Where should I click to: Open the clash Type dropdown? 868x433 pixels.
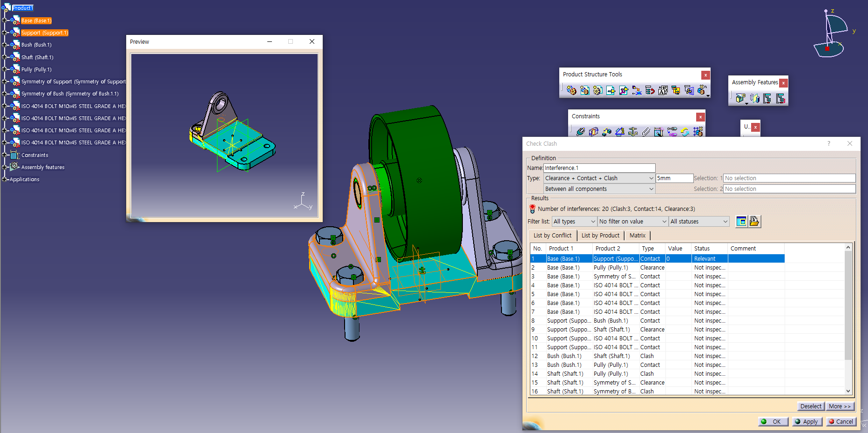click(x=599, y=178)
